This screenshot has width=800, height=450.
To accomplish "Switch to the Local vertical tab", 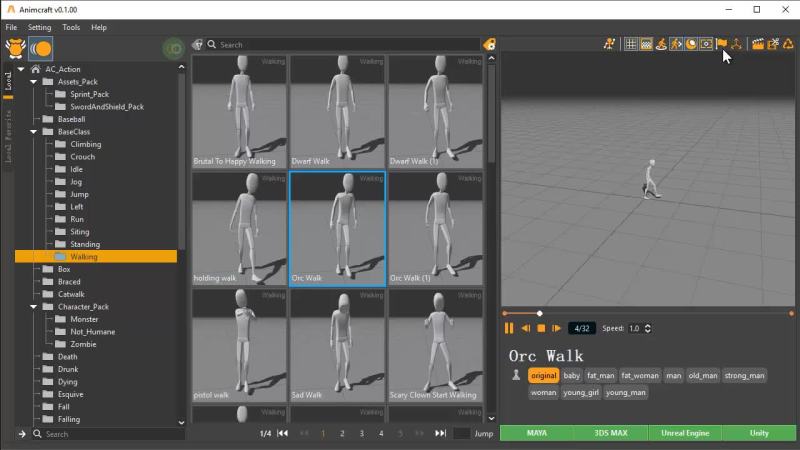I will point(8,81).
